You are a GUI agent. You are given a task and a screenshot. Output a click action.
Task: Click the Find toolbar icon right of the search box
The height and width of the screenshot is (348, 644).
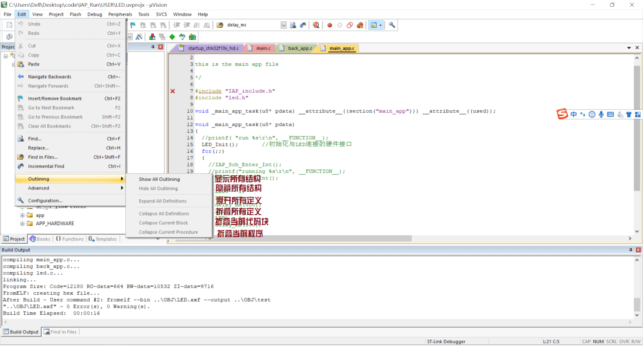[x=293, y=25]
